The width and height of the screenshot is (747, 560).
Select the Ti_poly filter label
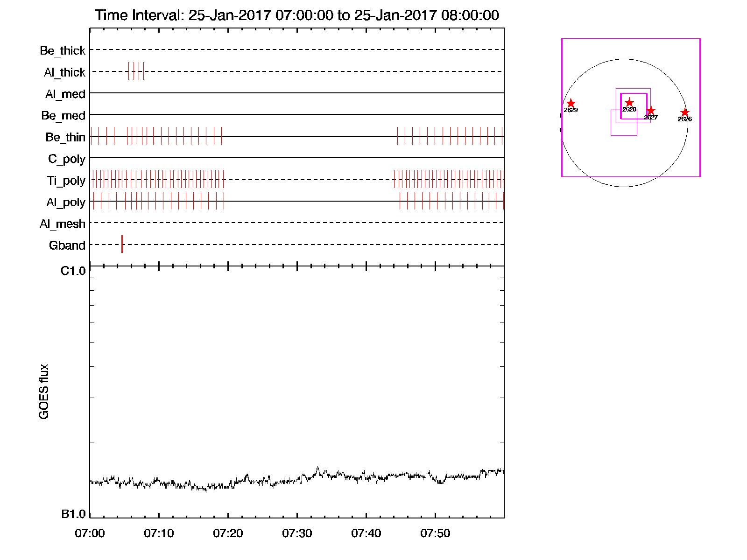click(x=66, y=181)
